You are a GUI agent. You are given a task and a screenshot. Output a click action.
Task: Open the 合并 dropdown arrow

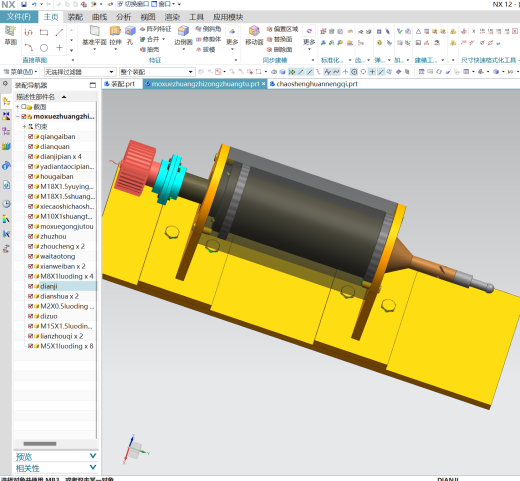click(x=164, y=39)
